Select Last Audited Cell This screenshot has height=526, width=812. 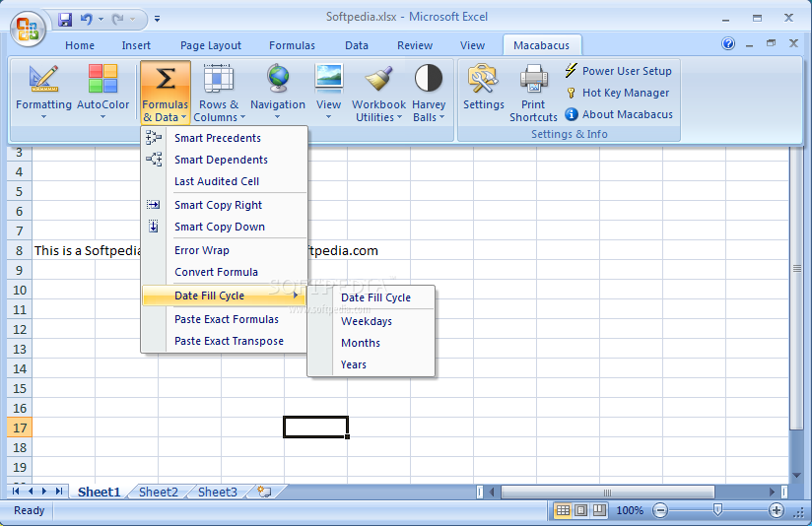(225, 181)
